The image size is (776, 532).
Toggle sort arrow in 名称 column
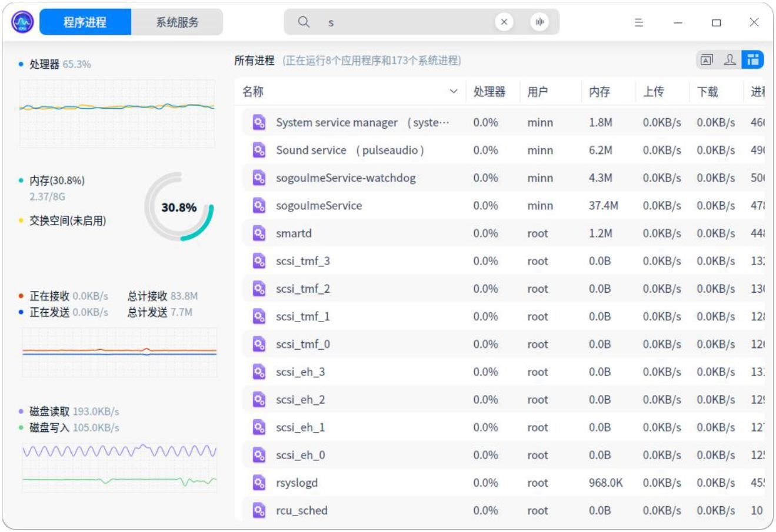coord(453,92)
